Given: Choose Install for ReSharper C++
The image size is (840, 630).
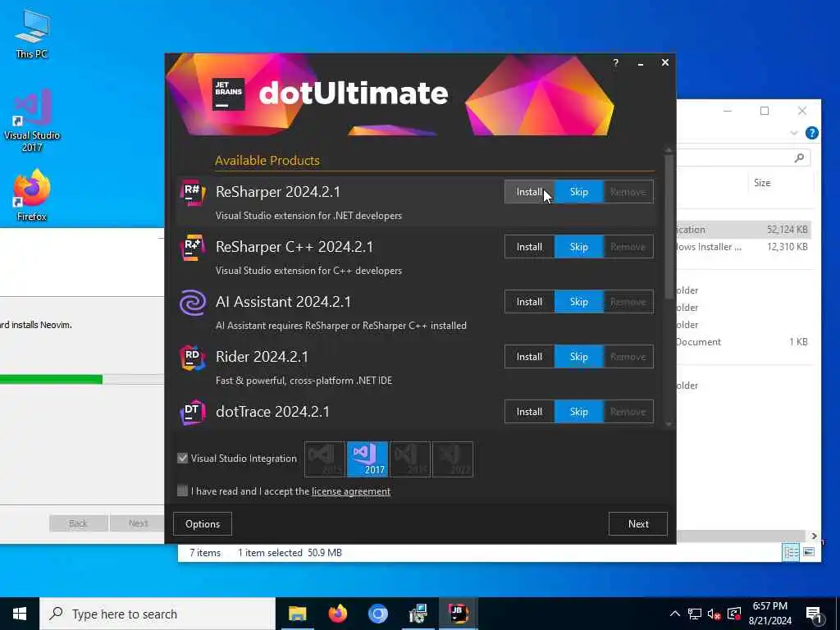Looking at the screenshot, I should click(529, 247).
